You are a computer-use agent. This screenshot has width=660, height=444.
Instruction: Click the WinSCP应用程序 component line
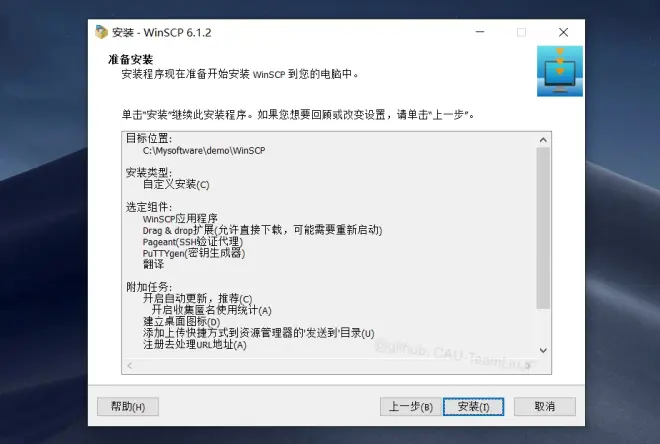point(180,218)
